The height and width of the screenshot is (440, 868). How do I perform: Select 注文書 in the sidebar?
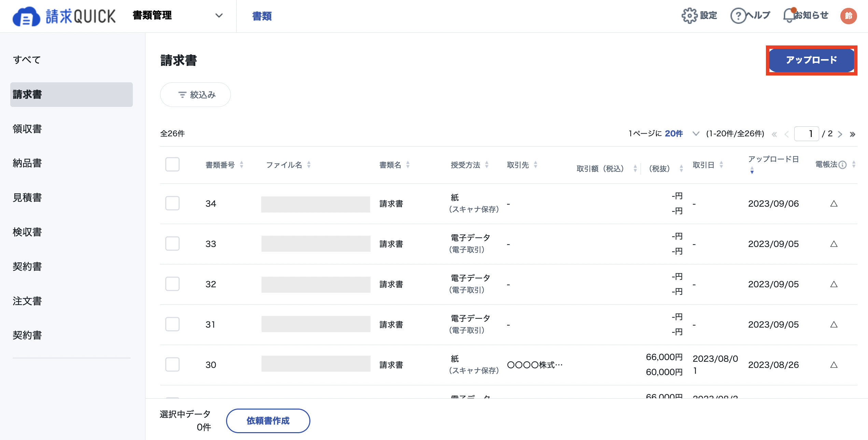click(27, 301)
